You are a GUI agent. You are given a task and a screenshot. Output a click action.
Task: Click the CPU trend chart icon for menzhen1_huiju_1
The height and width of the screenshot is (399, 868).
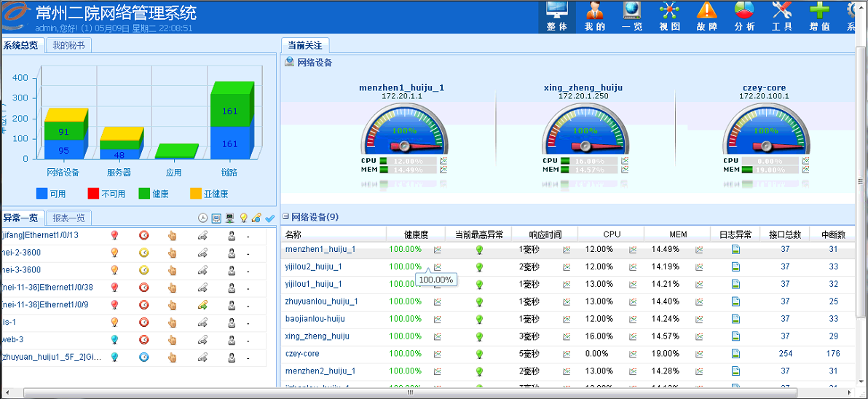click(x=632, y=250)
